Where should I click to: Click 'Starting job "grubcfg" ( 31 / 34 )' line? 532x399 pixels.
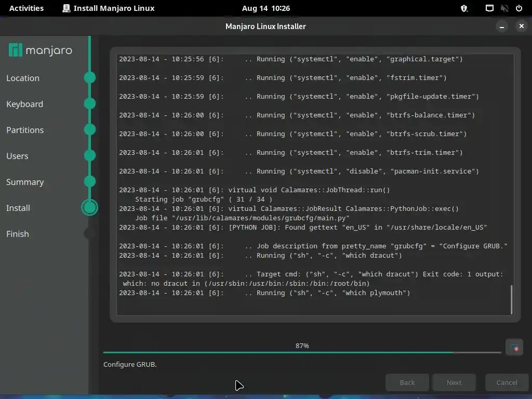[204, 199]
